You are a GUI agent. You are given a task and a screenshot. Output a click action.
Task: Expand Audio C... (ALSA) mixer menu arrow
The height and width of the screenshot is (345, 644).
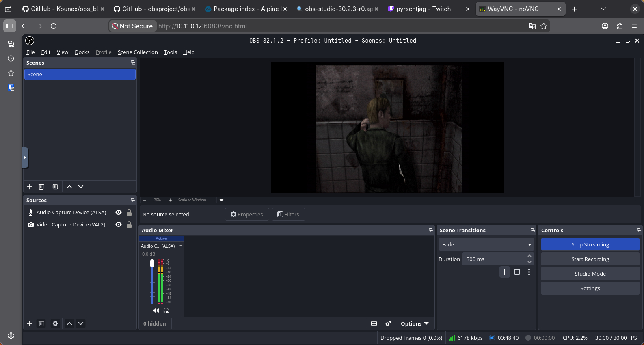181,246
